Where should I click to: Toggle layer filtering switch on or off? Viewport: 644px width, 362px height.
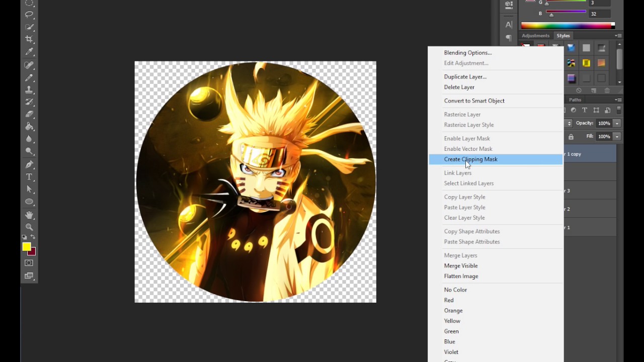point(619,110)
